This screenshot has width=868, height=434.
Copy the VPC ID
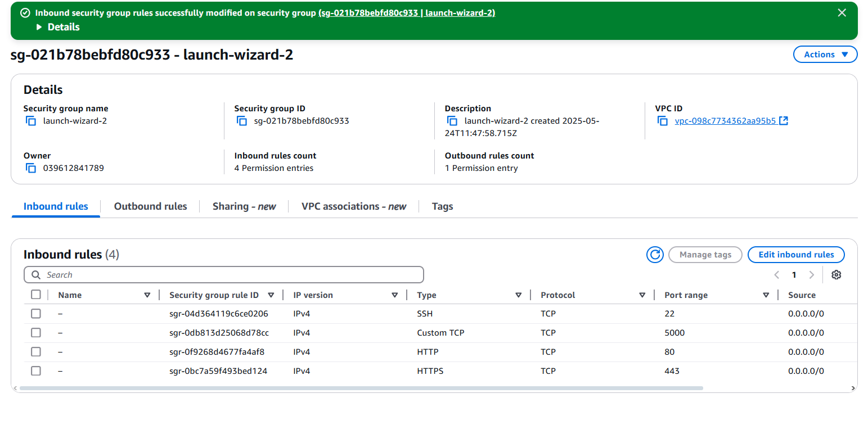(663, 121)
